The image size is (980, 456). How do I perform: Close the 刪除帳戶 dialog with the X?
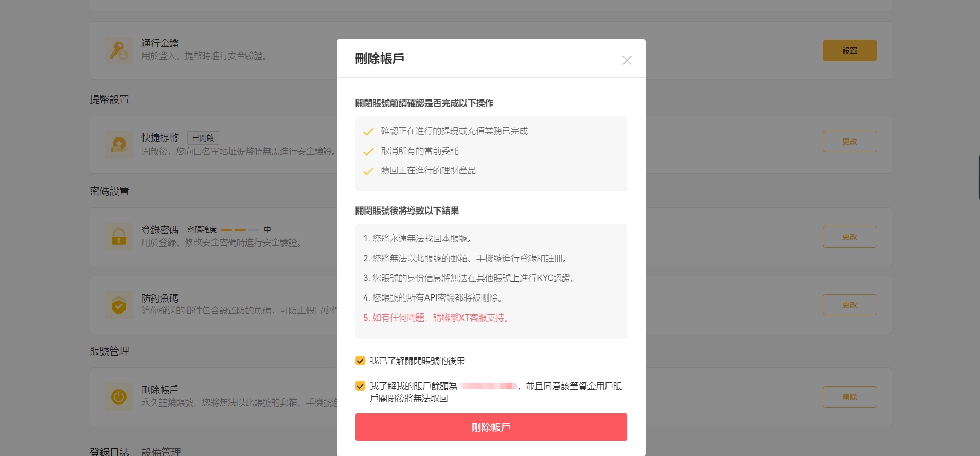(627, 60)
